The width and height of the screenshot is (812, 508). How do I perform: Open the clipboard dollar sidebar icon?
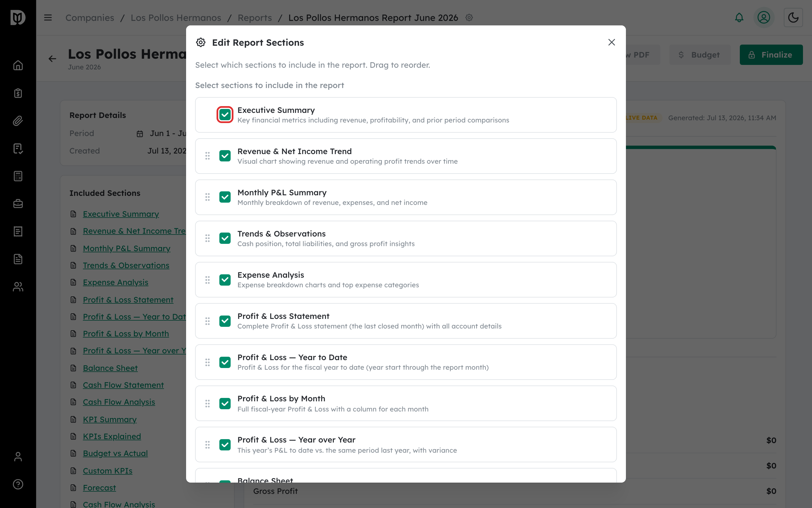click(18, 93)
